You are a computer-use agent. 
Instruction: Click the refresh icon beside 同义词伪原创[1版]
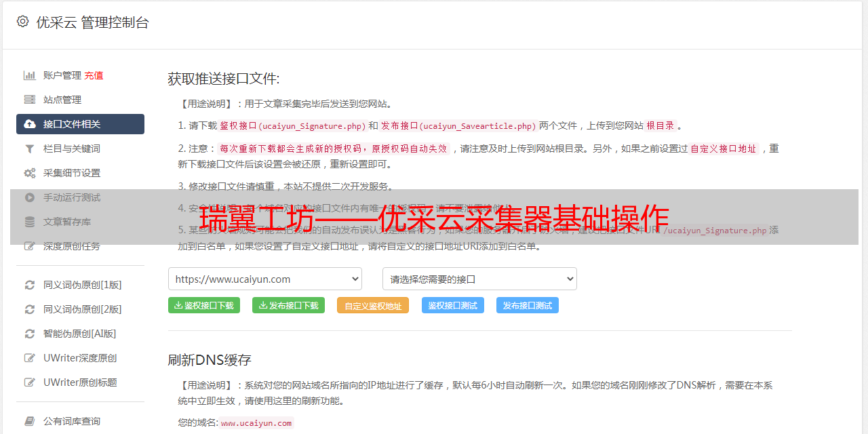pyautogui.click(x=30, y=285)
